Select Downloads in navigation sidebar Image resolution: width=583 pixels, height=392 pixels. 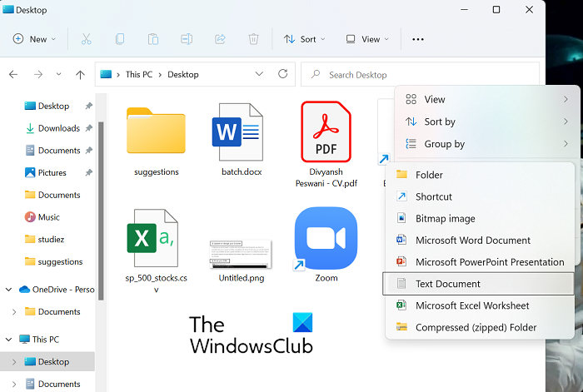coord(58,128)
